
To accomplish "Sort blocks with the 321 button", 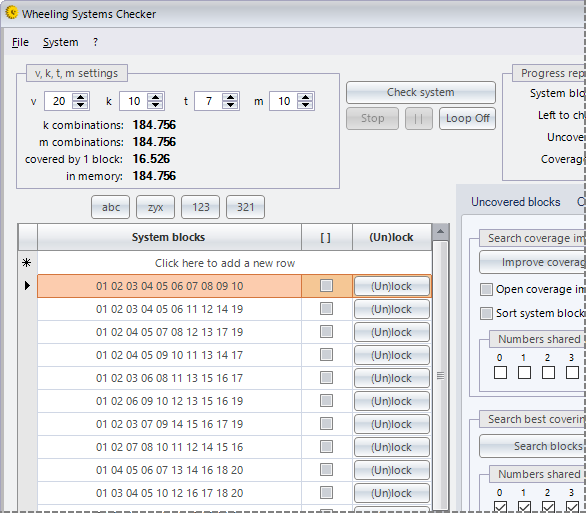I will tap(245, 207).
